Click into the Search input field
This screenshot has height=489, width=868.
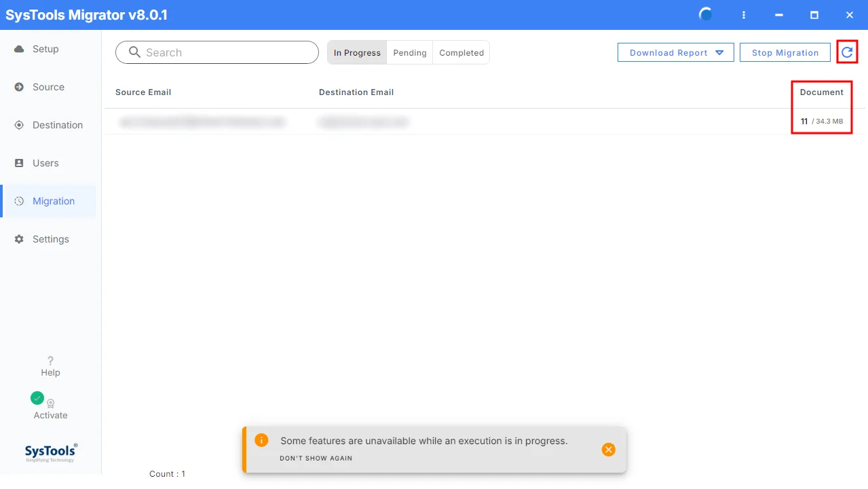point(217,52)
